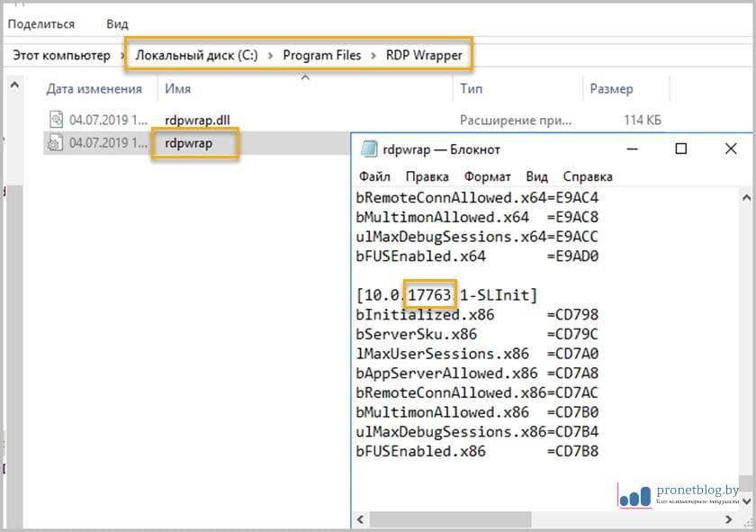
Task: Sort by Размер column header
Action: [611, 89]
